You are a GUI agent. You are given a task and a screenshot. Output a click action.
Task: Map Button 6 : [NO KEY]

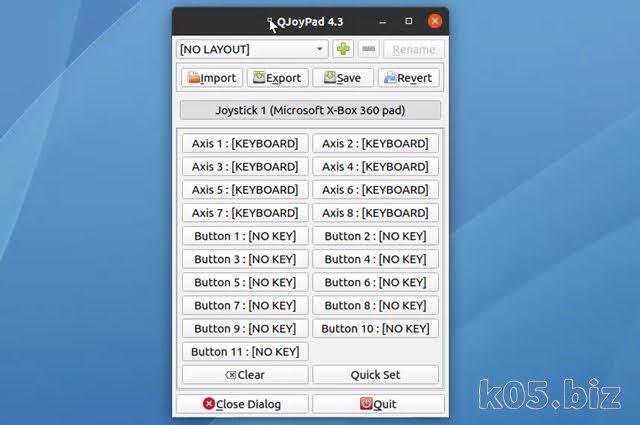376,282
